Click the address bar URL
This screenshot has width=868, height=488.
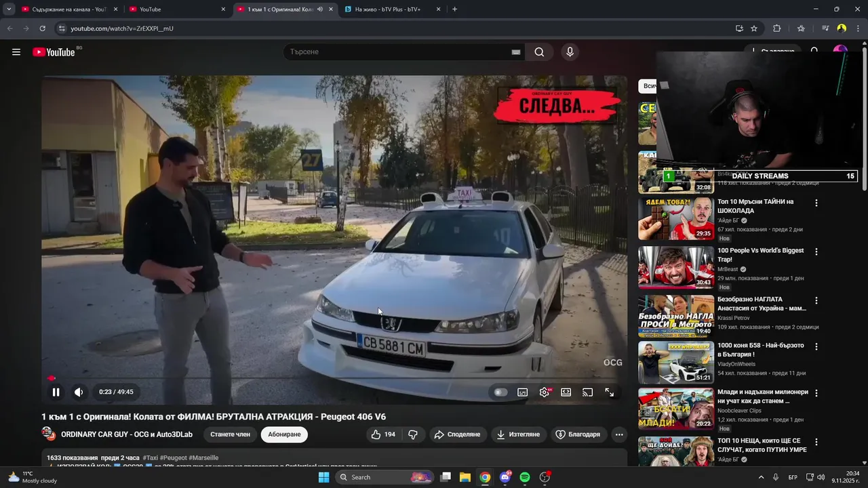pos(122,28)
